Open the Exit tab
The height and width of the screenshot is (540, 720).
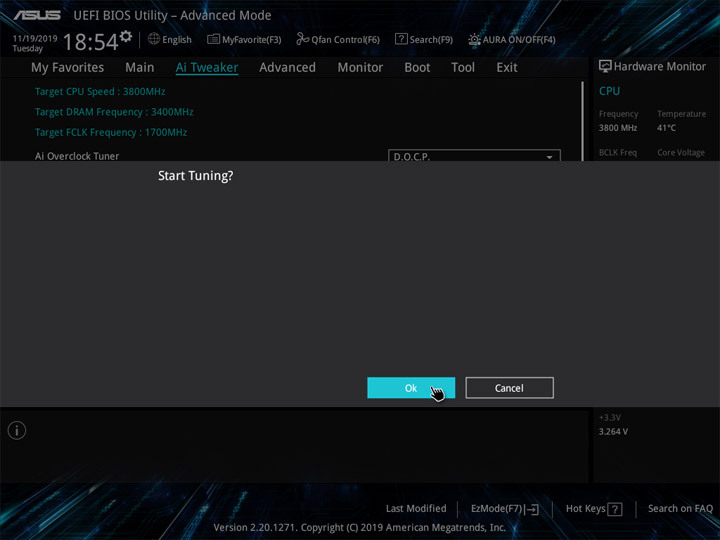[x=507, y=68]
